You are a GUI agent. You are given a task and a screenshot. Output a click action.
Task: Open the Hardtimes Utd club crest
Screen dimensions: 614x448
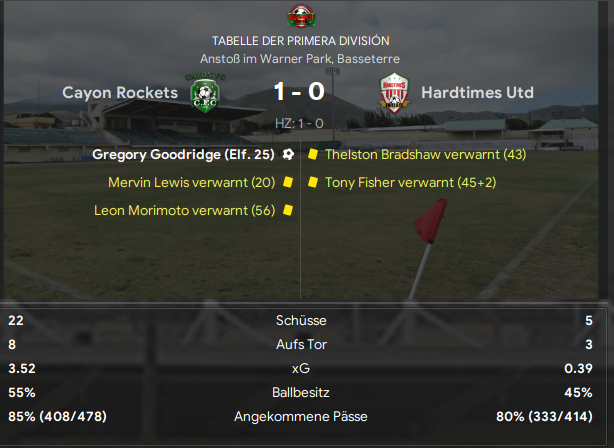click(x=394, y=93)
